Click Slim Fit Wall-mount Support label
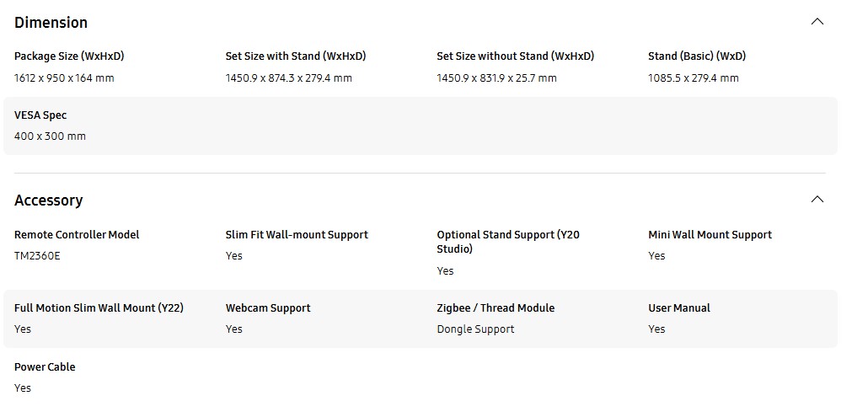This screenshot has width=868, height=417. [297, 235]
